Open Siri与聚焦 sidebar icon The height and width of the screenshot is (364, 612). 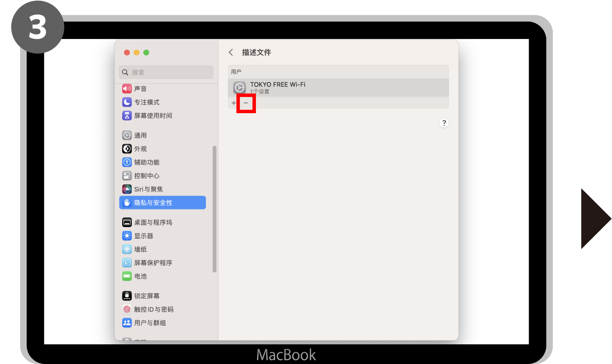(x=127, y=189)
